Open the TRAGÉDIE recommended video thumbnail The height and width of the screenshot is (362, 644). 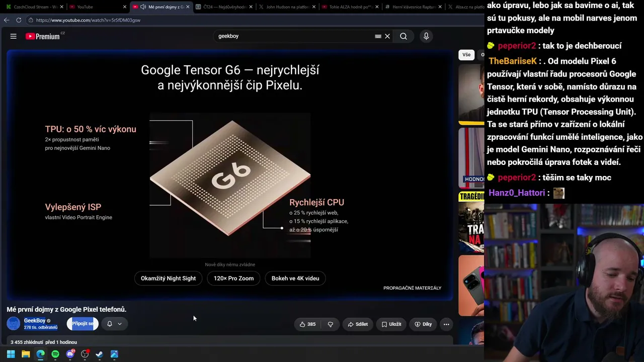[x=471, y=222]
